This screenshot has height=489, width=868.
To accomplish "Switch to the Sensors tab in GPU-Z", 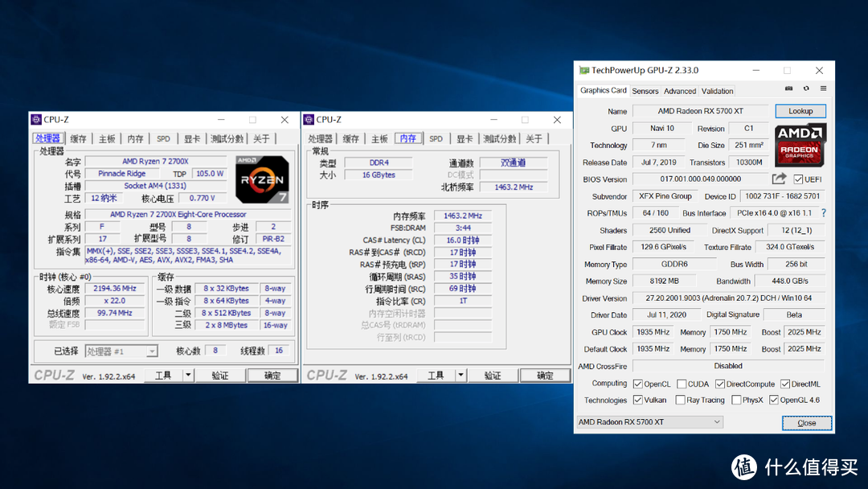I will [645, 92].
